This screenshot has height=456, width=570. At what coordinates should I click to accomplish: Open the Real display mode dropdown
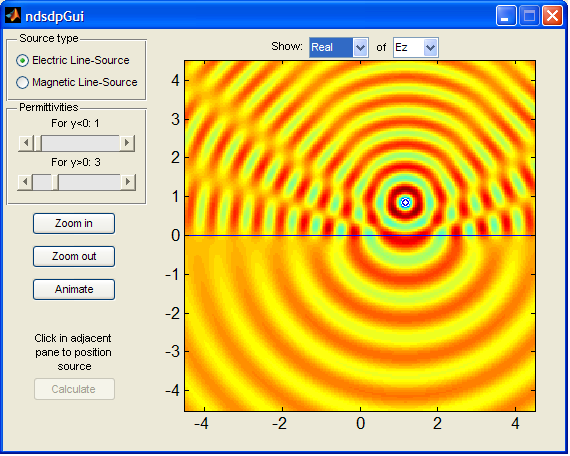339,47
